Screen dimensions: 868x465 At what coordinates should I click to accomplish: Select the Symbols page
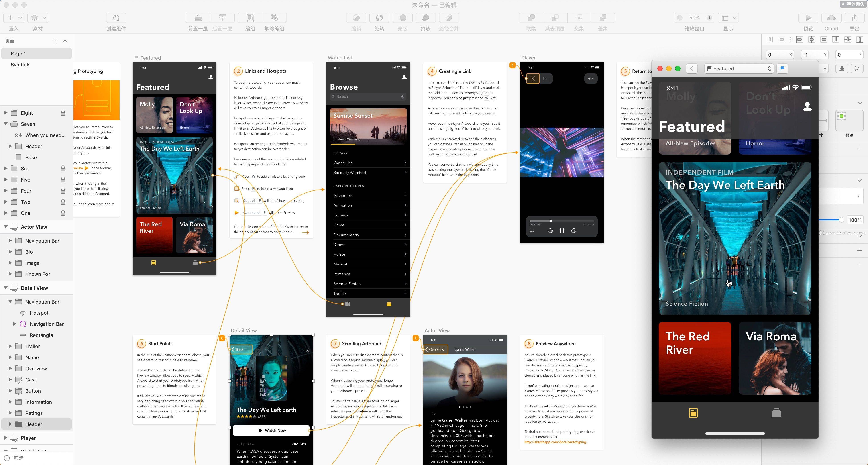point(20,65)
